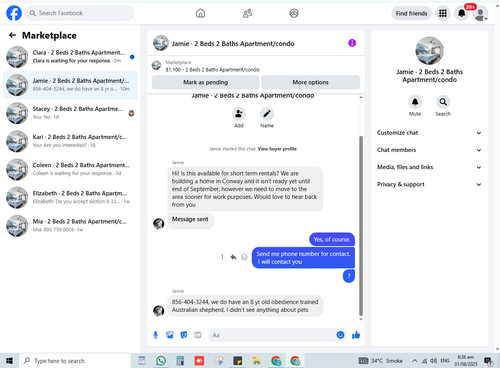
Task: Select Jamie's conversation in the chat list
Action: pyautogui.click(x=70, y=85)
